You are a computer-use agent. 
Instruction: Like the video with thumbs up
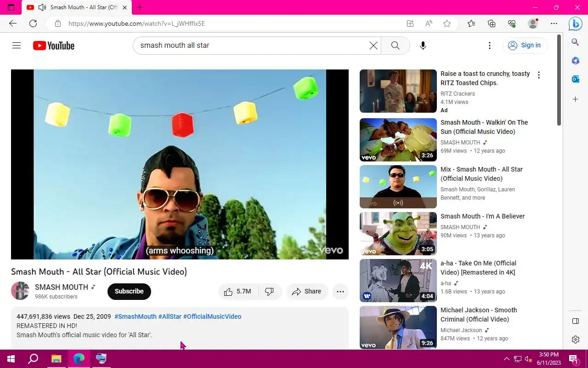pos(237,291)
